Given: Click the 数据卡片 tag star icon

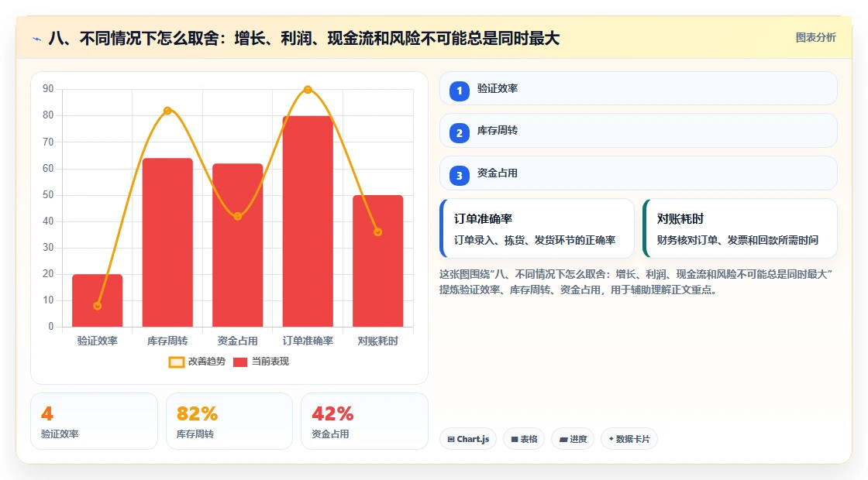Looking at the screenshot, I should (611, 438).
